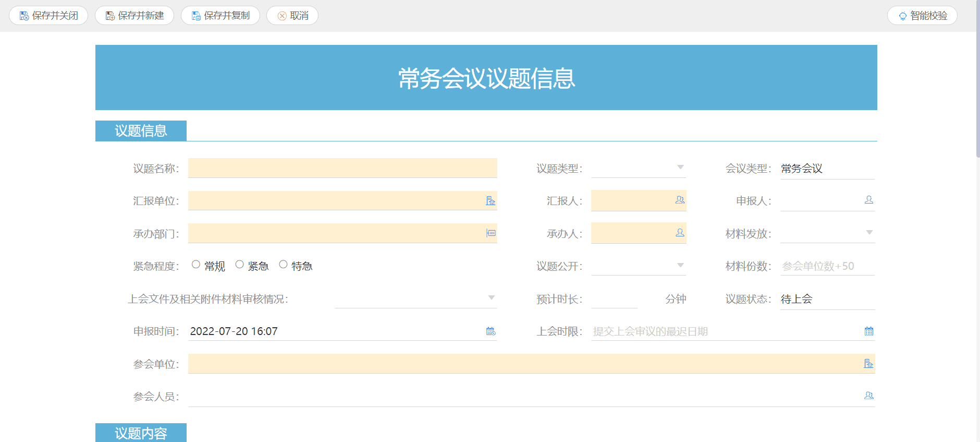Click the 保存并关闭 button
This screenshot has width=980, height=442.
[48, 16]
